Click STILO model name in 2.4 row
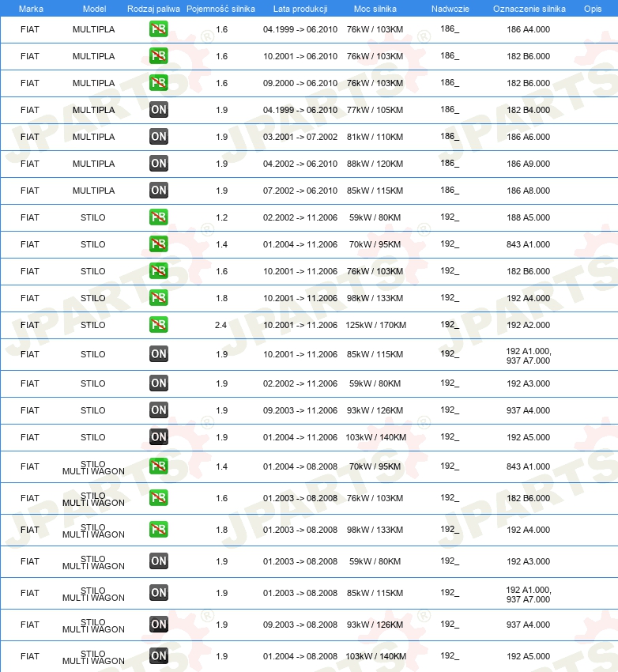 click(x=93, y=325)
